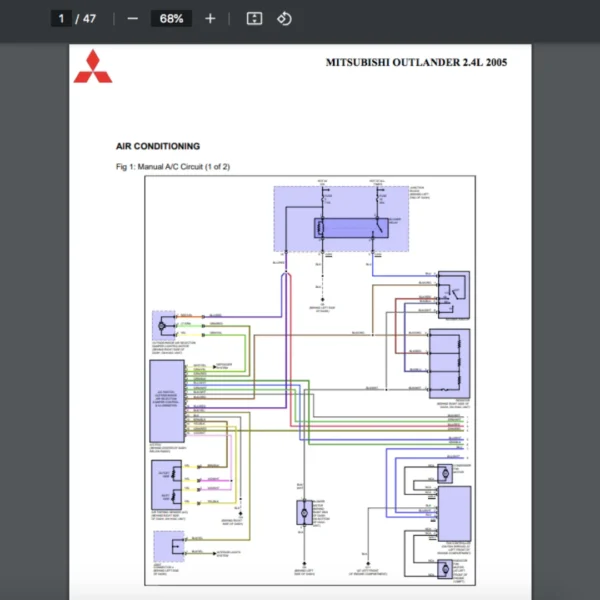Image resolution: width=600 pixels, height=600 pixels.
Task: Click the dashed joint connector box at bottom left
Action: pyautogui.click(x=168, y=547)
